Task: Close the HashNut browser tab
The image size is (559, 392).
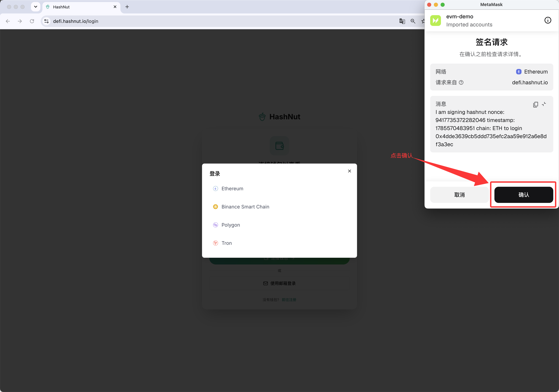Action: [115, 7]
